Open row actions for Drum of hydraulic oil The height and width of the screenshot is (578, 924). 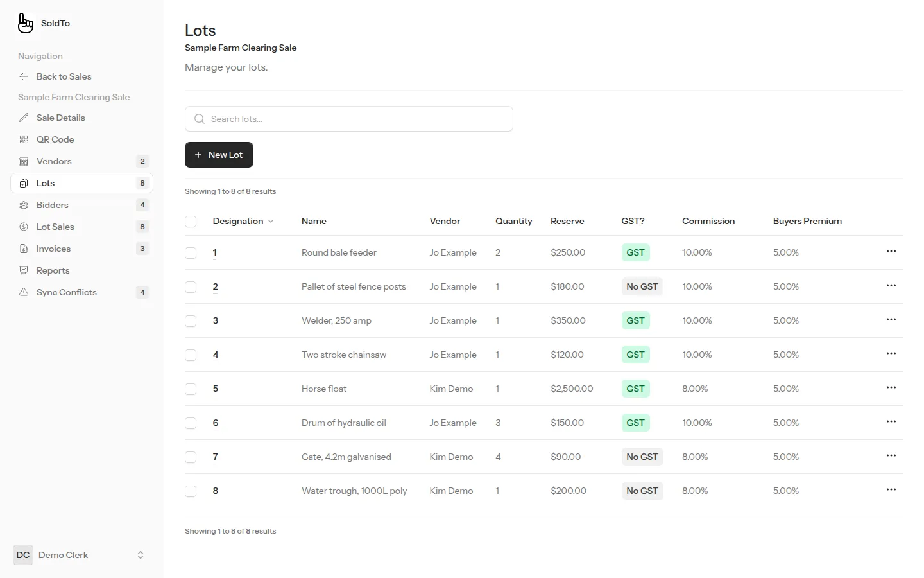[891, 421]
